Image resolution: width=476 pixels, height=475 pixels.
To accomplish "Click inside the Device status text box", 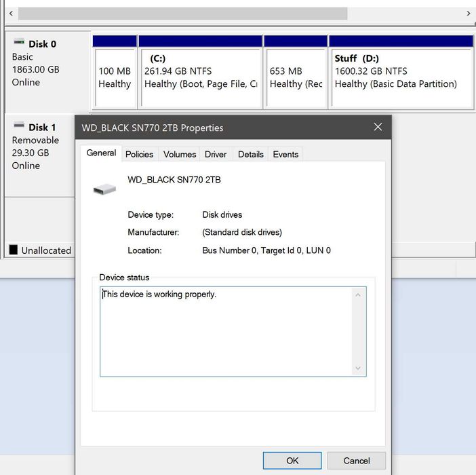I will tap(233, 331).
